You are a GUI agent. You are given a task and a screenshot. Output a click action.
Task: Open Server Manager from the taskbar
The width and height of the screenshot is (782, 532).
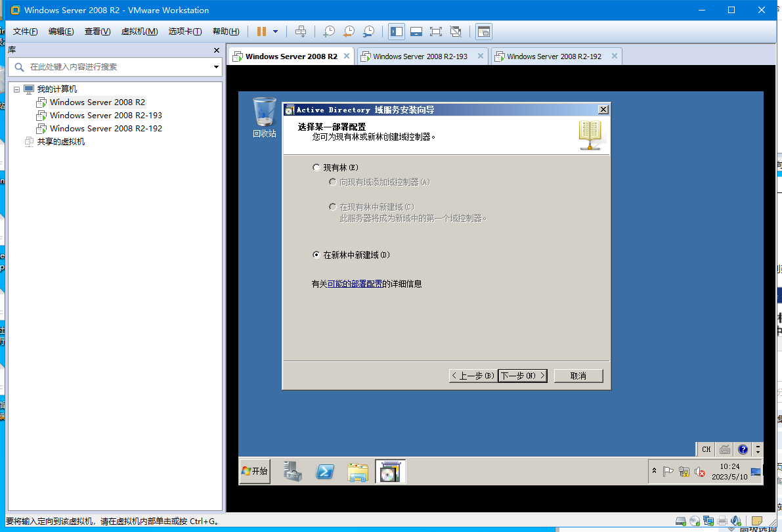click(293, 472)
